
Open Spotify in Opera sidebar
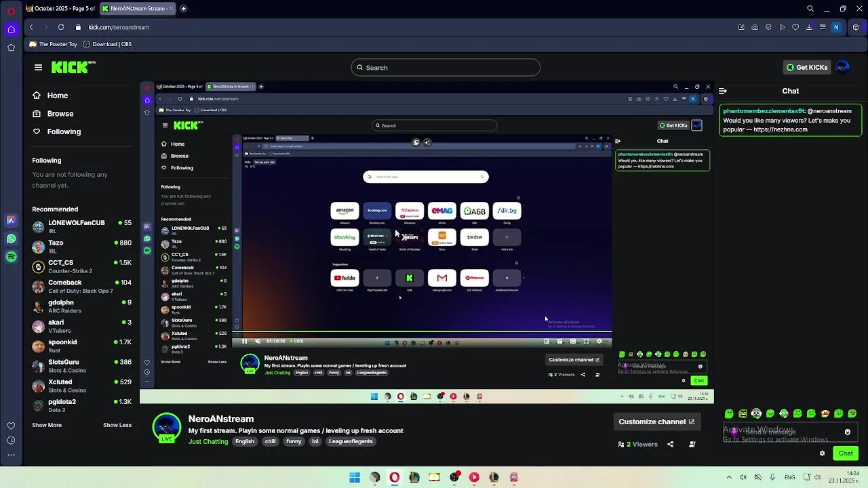pyautogui.click(x=11, y=257)
